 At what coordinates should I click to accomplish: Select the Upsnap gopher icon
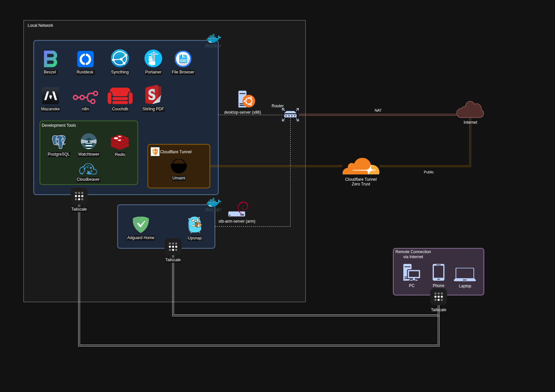coord(195,226)
